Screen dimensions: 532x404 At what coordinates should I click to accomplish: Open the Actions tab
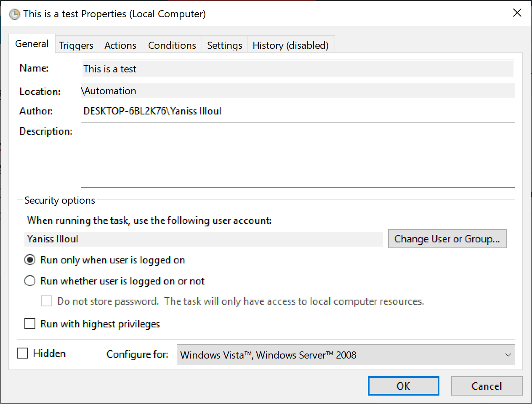(120, 45)
